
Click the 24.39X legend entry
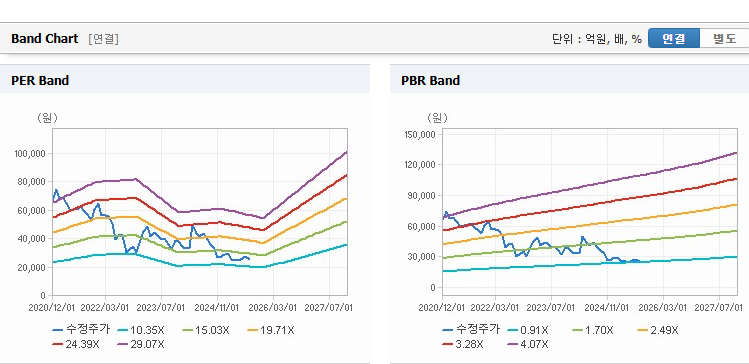pyautogui.click(x=76, y=344)
